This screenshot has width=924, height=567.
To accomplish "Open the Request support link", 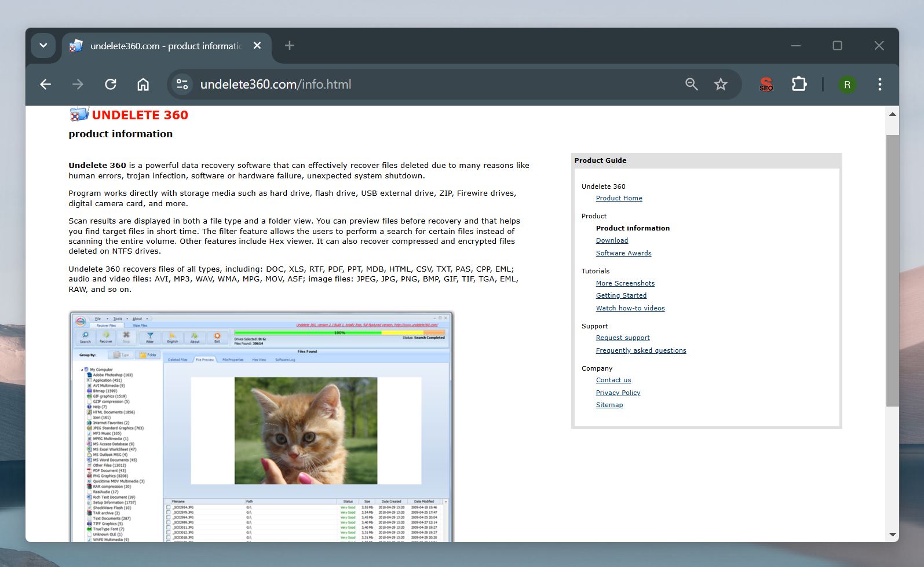I will tap(623, 338).
